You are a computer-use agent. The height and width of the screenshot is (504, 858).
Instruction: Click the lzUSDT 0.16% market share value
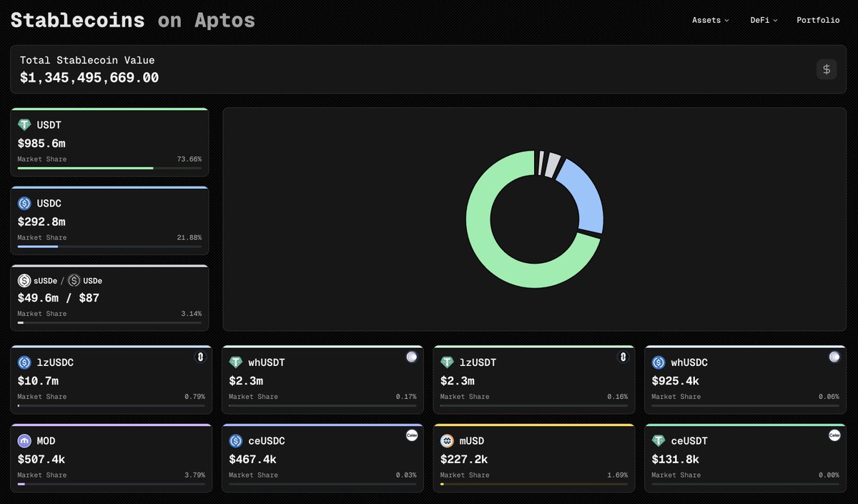pyautogui.click(x=618, y=397)
